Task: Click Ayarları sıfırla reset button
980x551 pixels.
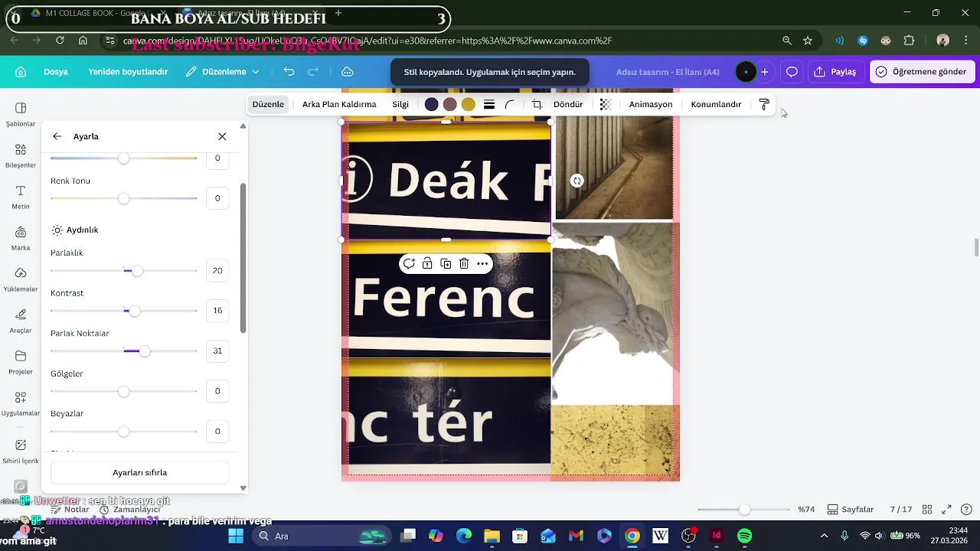Action: (140, 473)
